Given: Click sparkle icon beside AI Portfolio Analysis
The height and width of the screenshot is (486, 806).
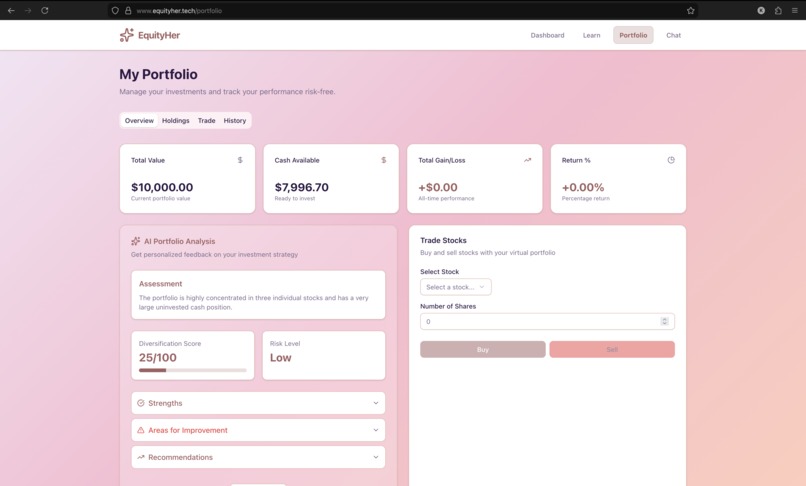Looking at the screenshot, I should click(136, 241).
